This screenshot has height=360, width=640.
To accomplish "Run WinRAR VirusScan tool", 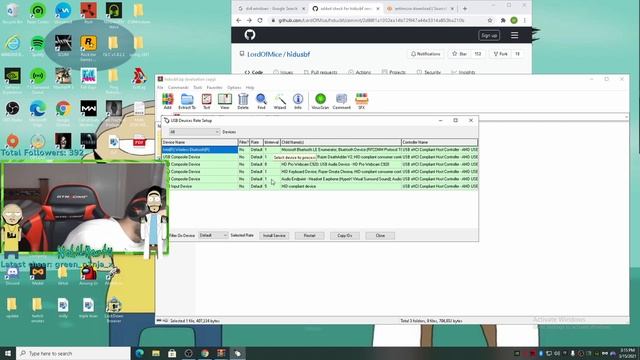I will pos(320,101).
